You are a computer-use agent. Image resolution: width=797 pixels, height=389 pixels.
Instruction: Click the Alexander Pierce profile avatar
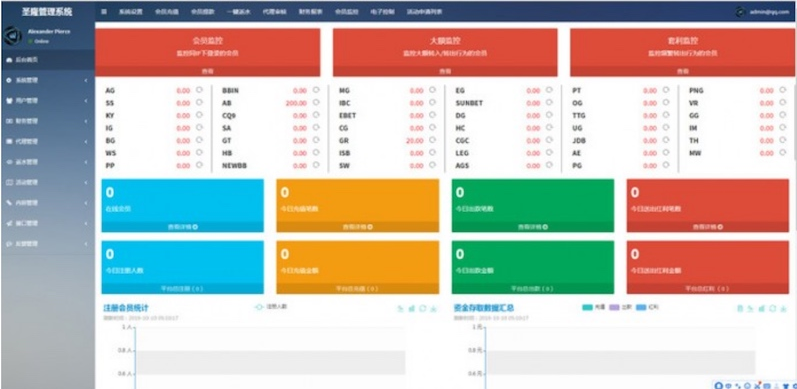[x=12, y=36]
